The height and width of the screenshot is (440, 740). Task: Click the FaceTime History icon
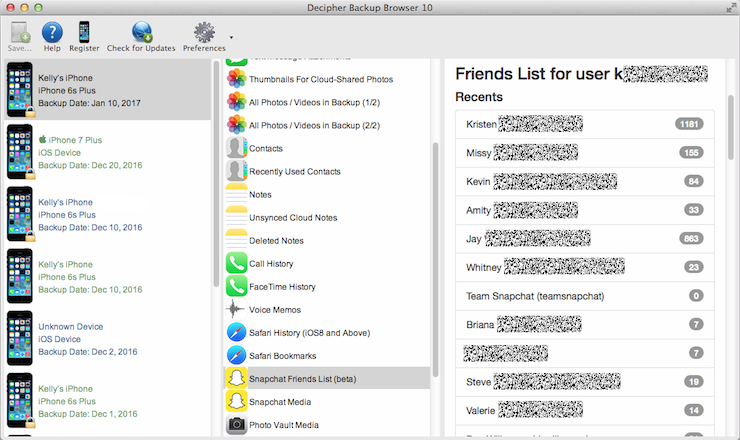click(x=236, y=286)
